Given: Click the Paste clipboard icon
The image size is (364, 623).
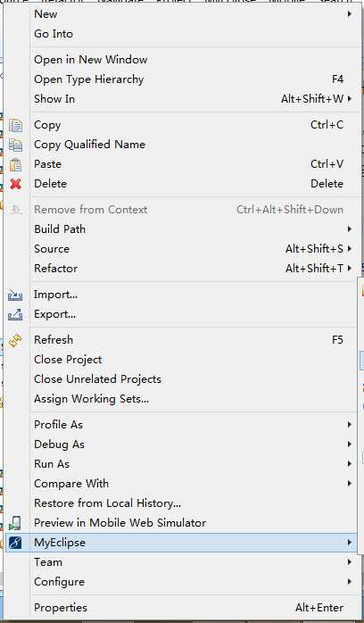Looking at the screenshot, I should coord(15,164).
